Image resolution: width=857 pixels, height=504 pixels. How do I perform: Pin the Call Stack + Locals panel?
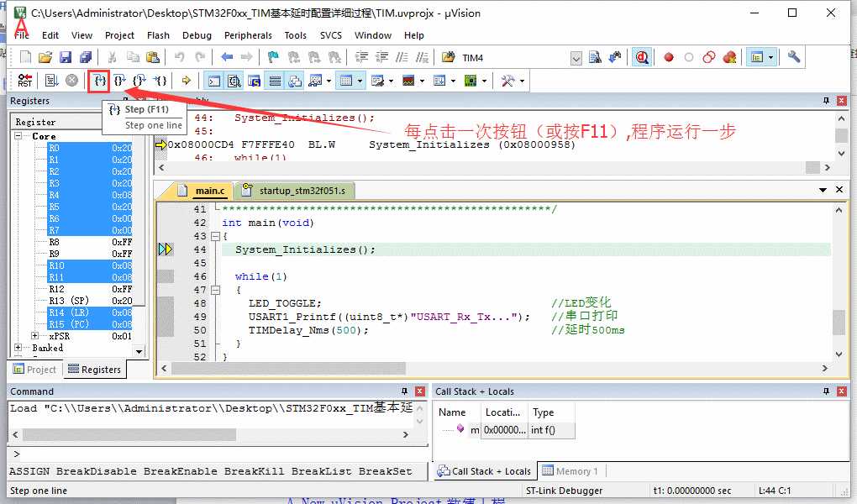826,391
